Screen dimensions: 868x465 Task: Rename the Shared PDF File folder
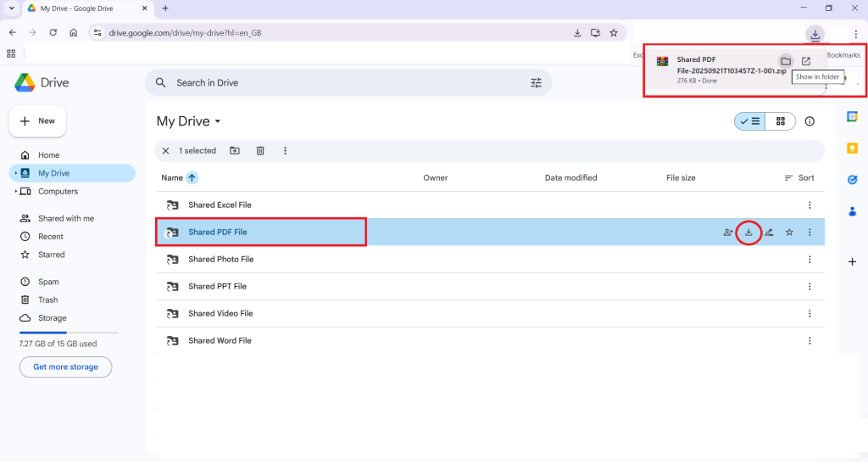point(769,232)
